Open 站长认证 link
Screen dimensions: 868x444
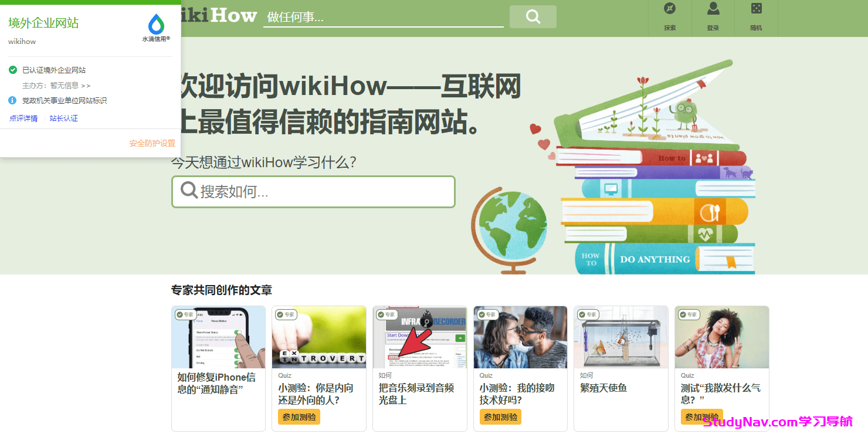click(64, 118)
